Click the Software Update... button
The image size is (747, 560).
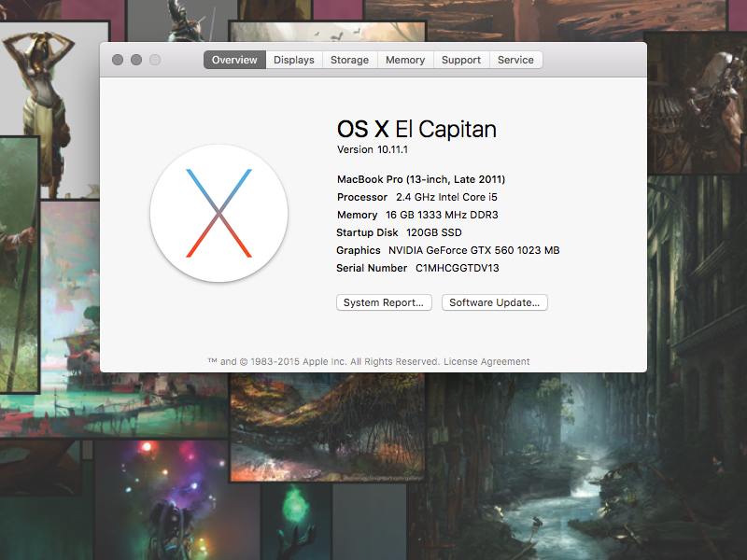tap(495, 302)
